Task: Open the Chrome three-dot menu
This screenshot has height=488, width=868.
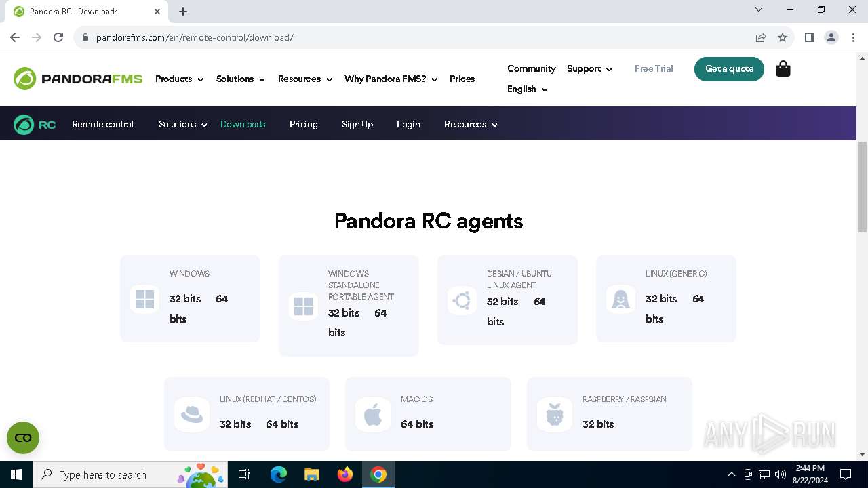Action: coord(852,37)
